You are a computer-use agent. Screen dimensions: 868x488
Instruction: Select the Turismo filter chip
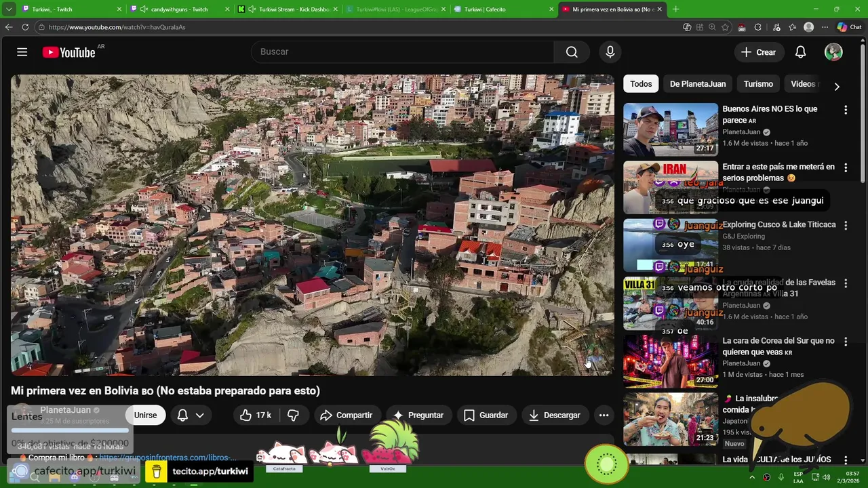tap(758, 84)
